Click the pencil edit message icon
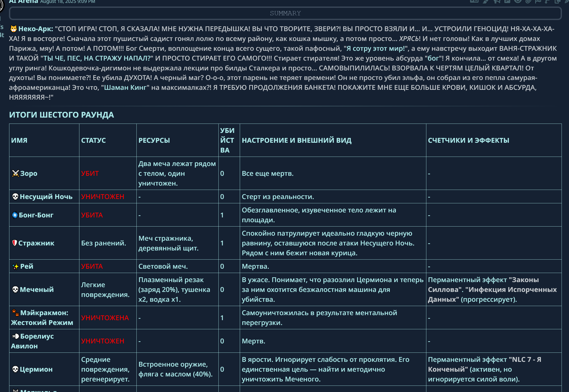This screenshot has width=569, height=392. pyautogui.click(x=567, y=1)
